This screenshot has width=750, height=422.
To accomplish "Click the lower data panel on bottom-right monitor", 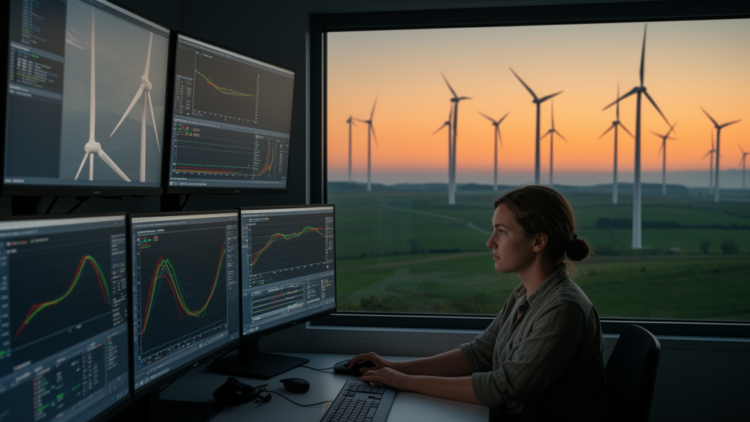I will tap(289, 301).
